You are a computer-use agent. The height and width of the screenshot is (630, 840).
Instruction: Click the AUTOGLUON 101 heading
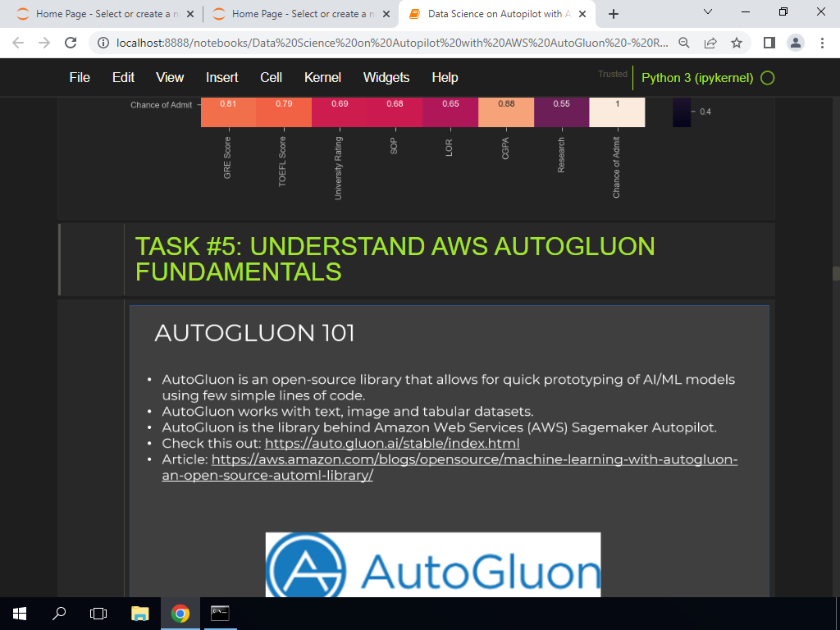254,333
